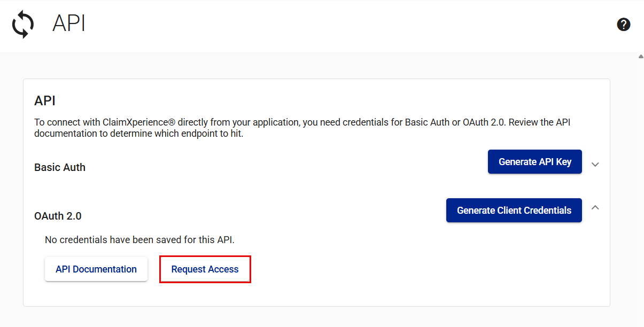The image size is (644, 327).
Task: Click the bold API card heading
Action: [45, 101]
